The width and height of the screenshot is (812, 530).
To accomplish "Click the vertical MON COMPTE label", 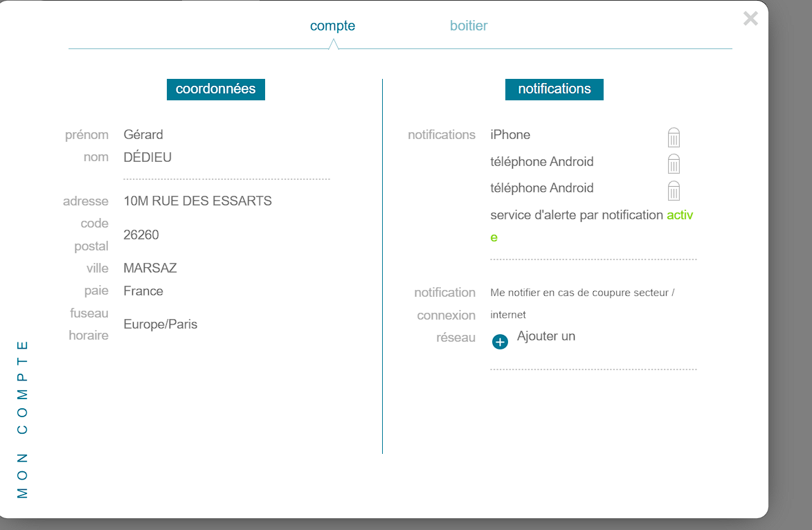I will 23,419.
